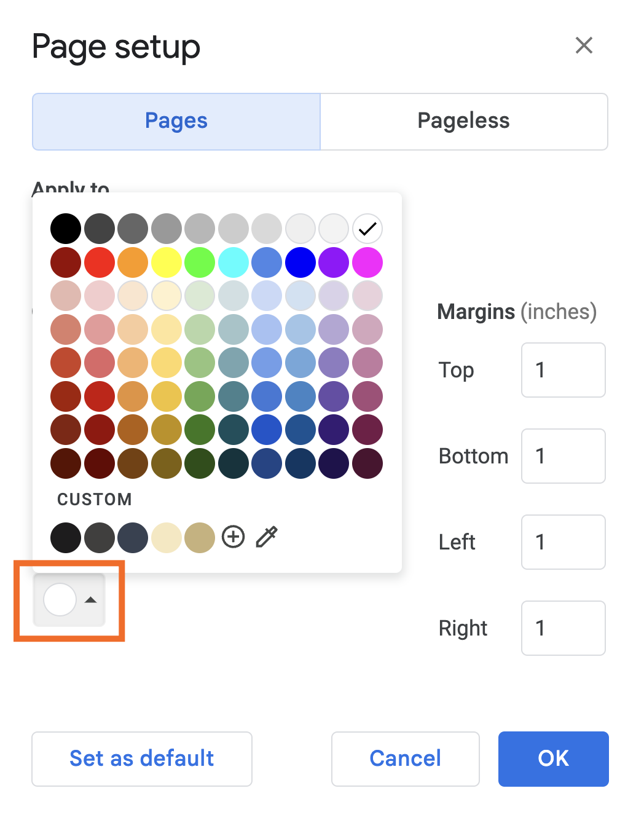Click the Top margin input field
The height and width of the screenshot is (815, 644).
coord(563,369)
